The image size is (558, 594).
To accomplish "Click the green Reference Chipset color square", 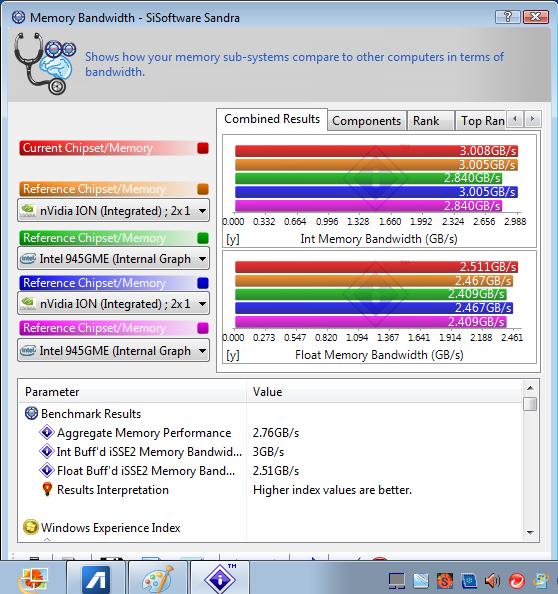I will tap(203, 238).
